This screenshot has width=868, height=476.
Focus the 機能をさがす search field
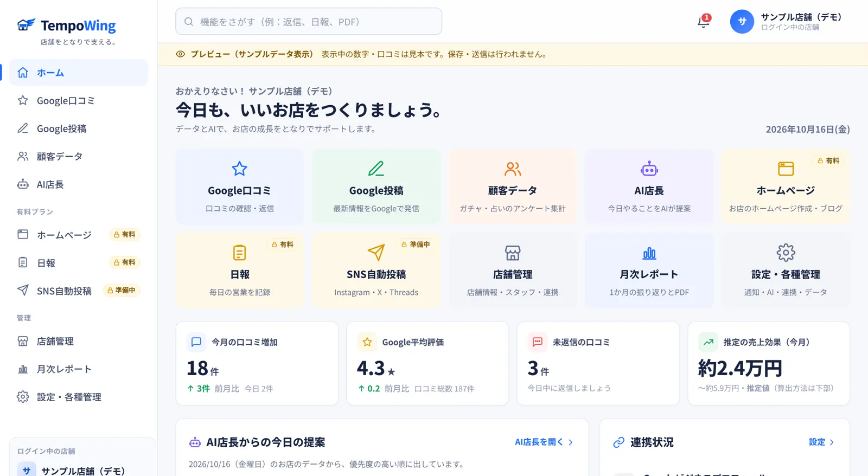(x=309, y=22)
